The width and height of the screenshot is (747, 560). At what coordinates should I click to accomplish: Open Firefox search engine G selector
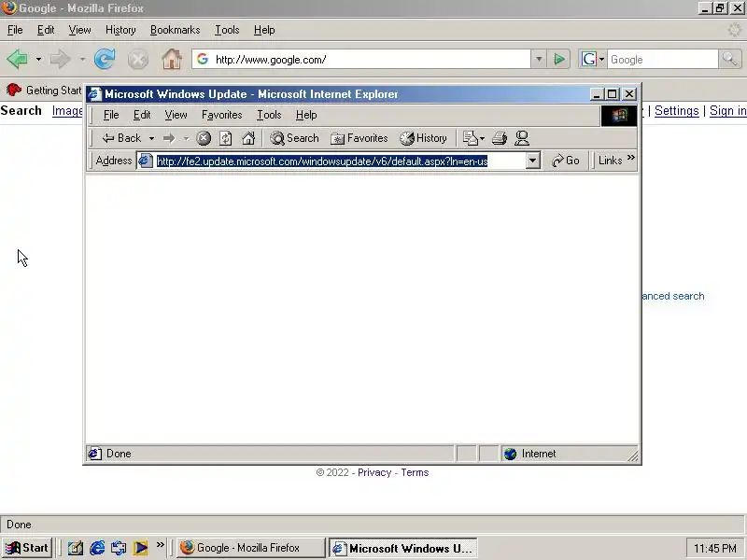coord(592,60)
